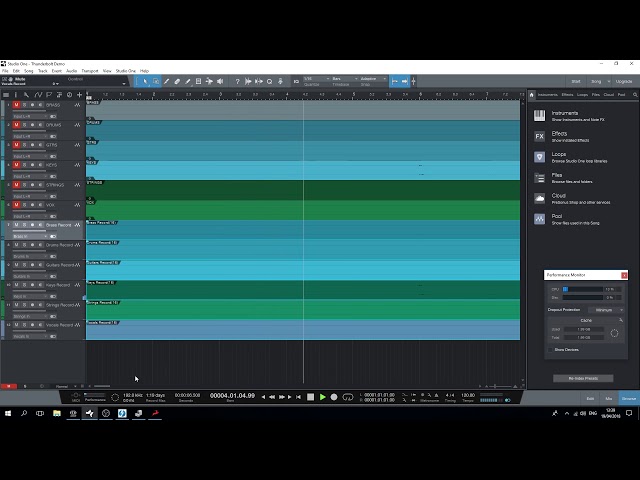Open the Instruments browser icon
Viewport: 640px width, 480px height.
tap(540, 115)
